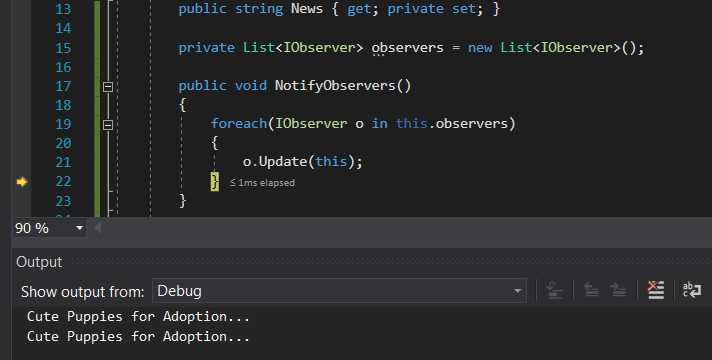Click 'o.Update(this);' on line 21
Viewport: 712px width, 360px height.
302,162
